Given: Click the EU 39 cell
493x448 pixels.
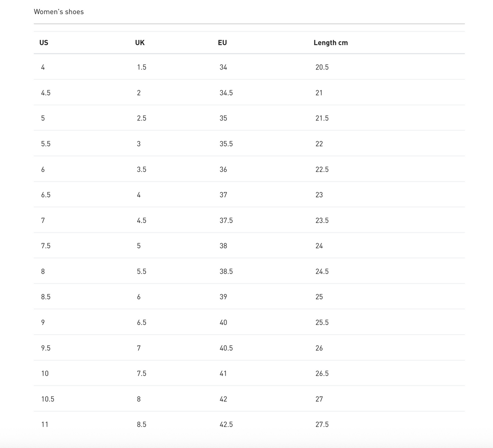Looking at the screenshot, I should [x=223, y=297].
